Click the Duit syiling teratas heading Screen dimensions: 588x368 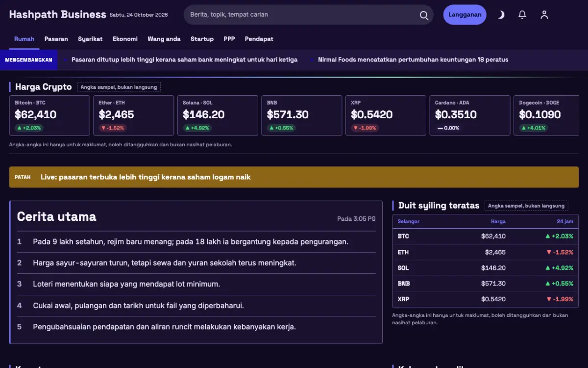pyautogui.click(x=439, y=206)
